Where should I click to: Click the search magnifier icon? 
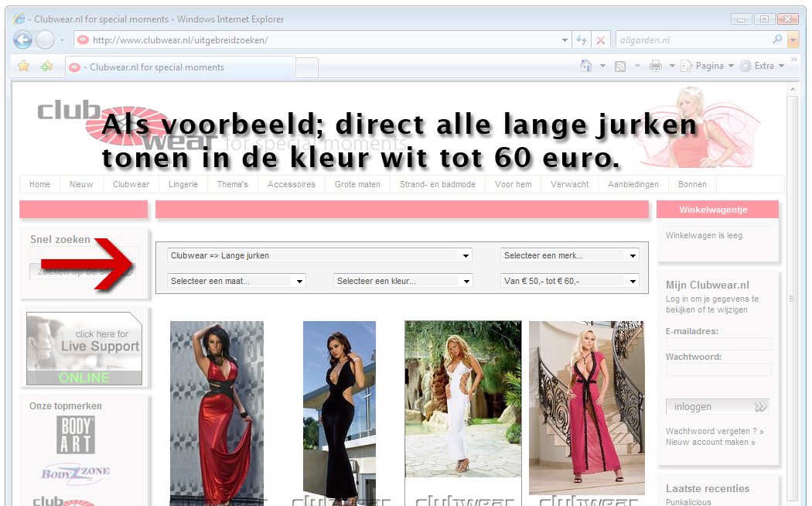pyautogui.click(x=777, y=39)
